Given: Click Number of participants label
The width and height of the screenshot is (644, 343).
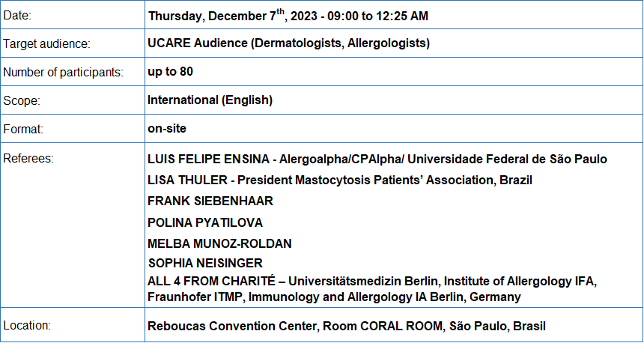Looking at the screenshot, I should (x=63, y=73).
